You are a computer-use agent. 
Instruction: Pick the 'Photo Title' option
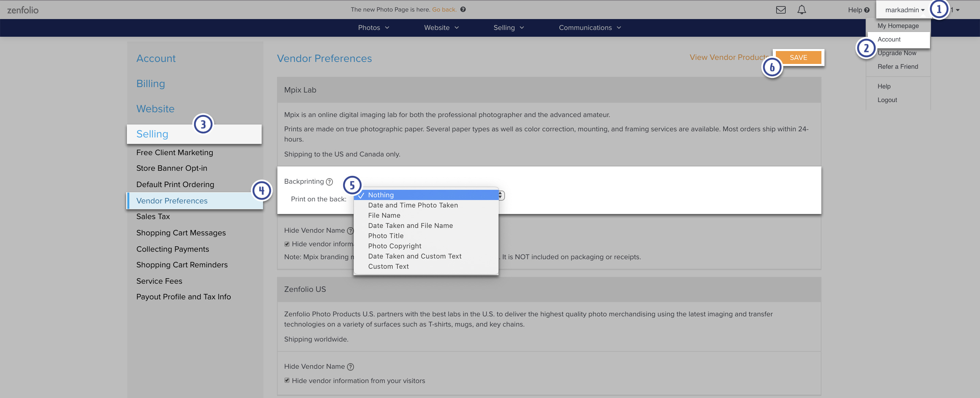click(x=426, y=236)
